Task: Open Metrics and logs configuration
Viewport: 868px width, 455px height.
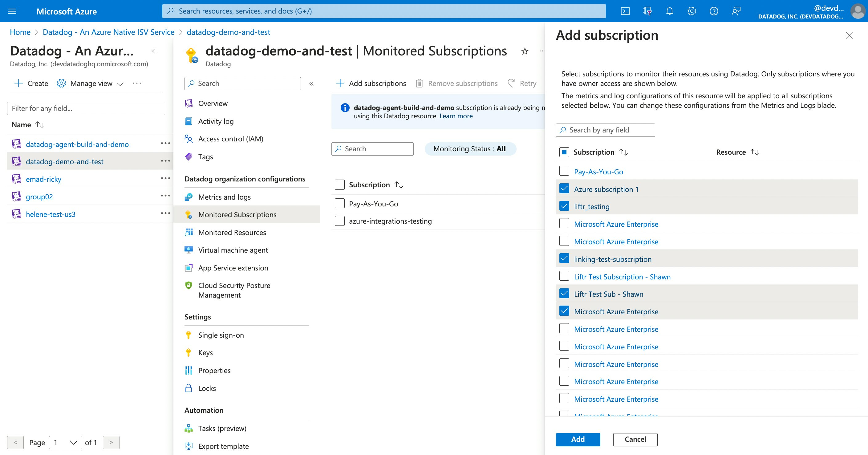Action: coord(225,197)
